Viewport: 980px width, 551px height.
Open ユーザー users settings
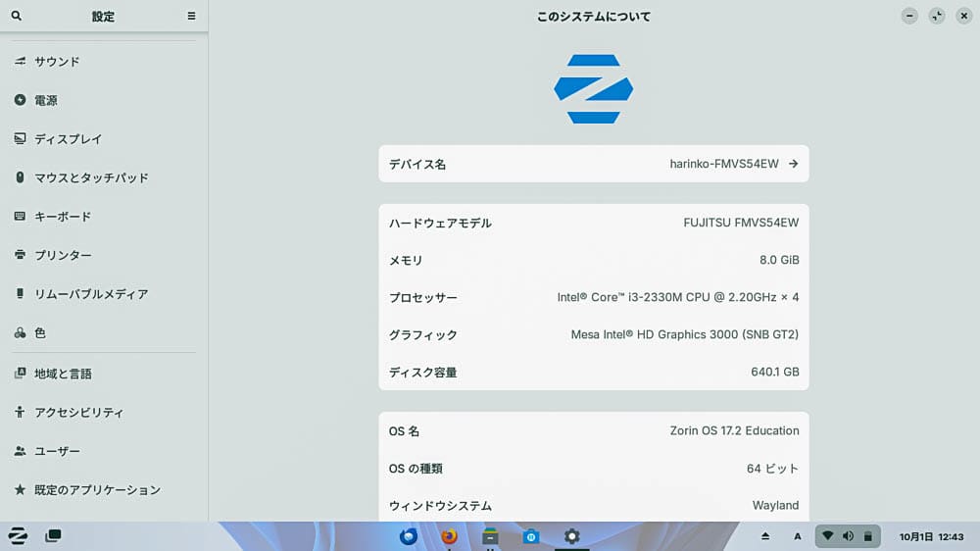[x=57, y=451]
